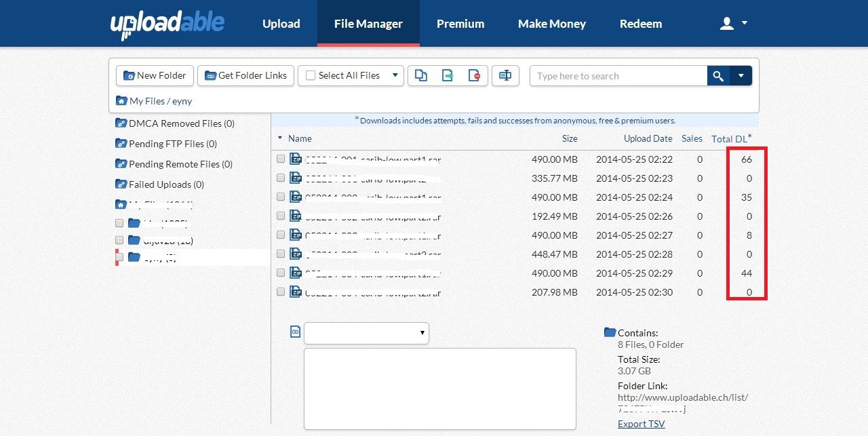Click the Export TSV link
Image resolution: width=868 pixels, height=436 pixels.
(x=641, y=424)
